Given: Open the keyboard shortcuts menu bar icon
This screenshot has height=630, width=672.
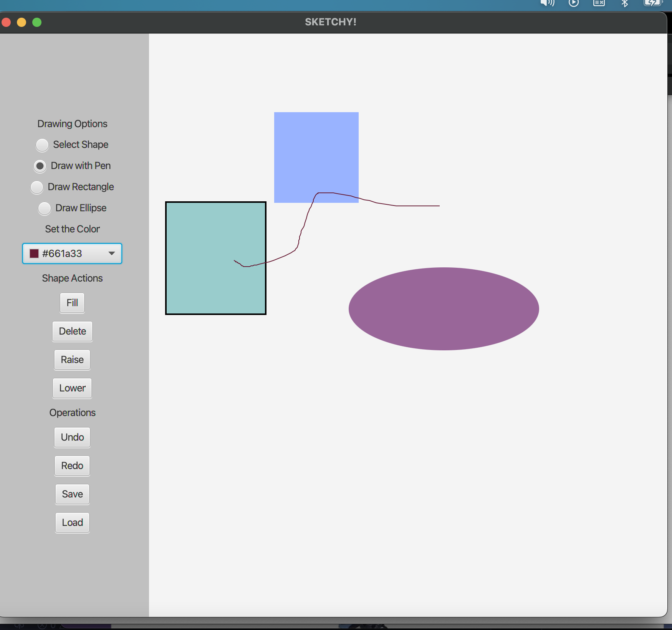Looking at the screenshot, I should [x=599, y=3].
